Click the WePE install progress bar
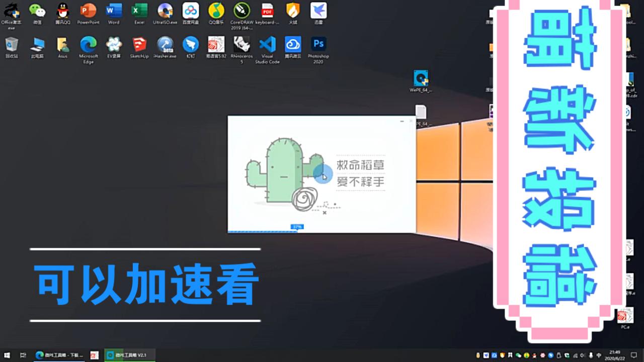This screenshot has width=644, height=362. point(322,231)
